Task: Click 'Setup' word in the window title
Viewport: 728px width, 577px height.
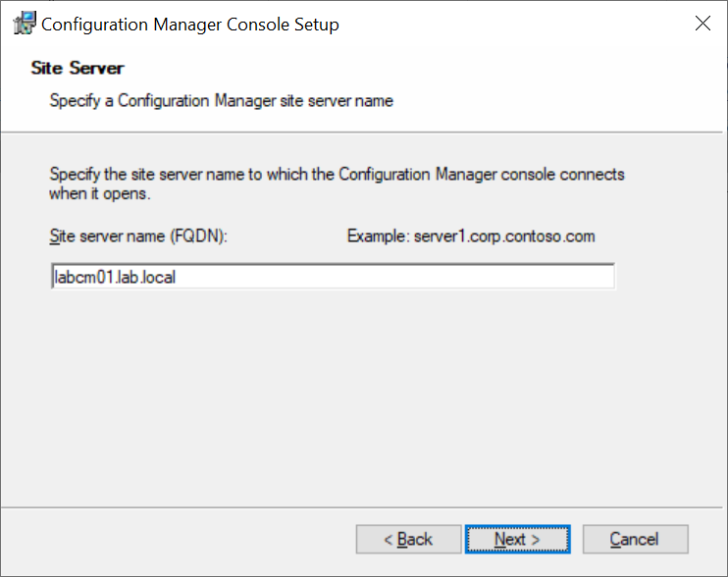Action: pos(316,25)
